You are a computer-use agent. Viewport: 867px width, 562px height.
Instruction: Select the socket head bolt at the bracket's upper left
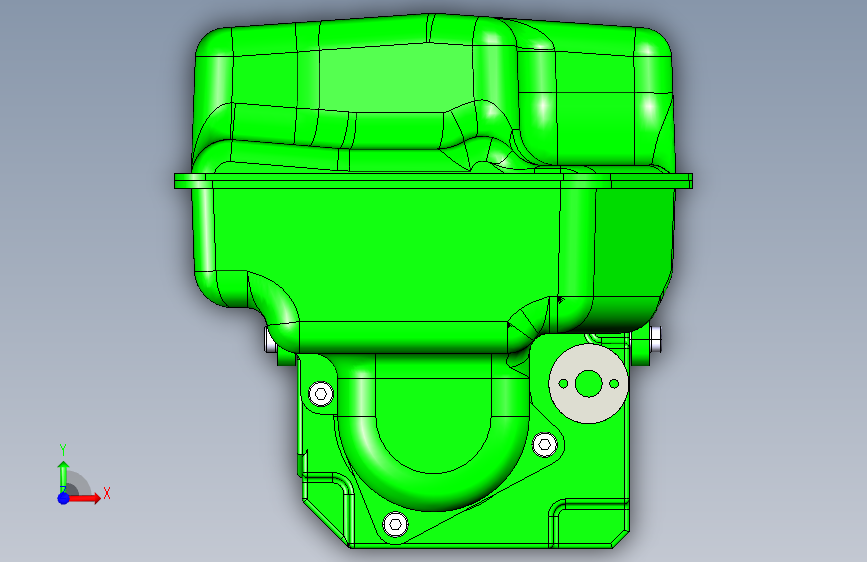click(x=321, y=394)
